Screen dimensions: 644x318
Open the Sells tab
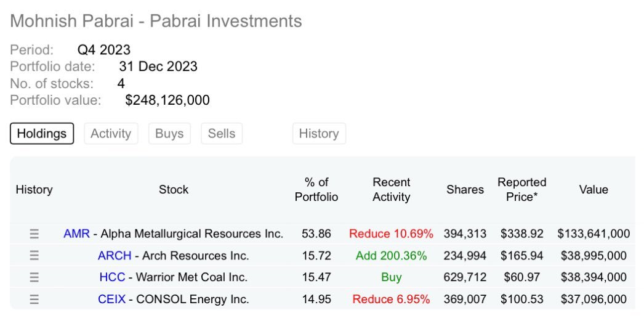222,134
